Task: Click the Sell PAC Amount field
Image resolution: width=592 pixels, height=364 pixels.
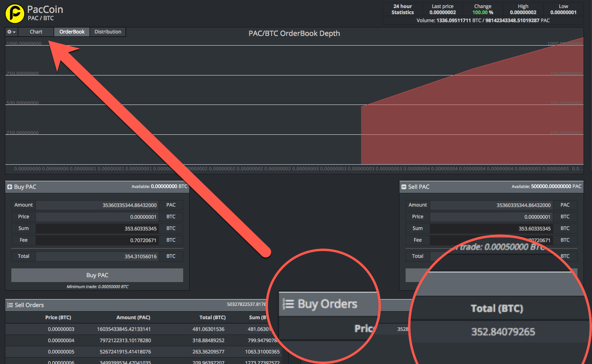Action: coord(491,205)
